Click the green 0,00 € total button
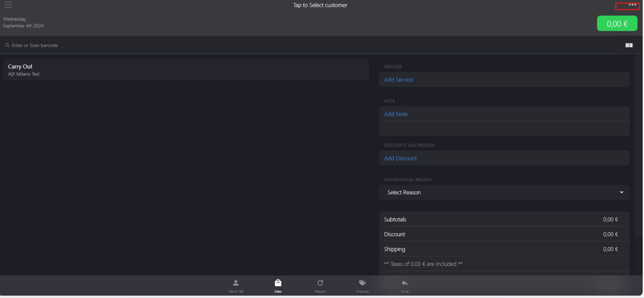644x298 pixels. click(617, 23)
